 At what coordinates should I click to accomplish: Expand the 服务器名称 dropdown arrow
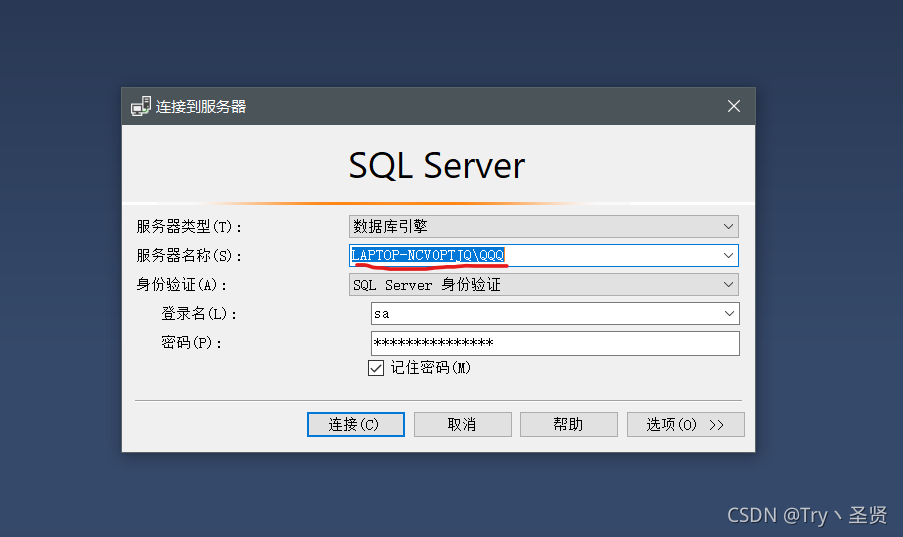(x=729, y=255)
